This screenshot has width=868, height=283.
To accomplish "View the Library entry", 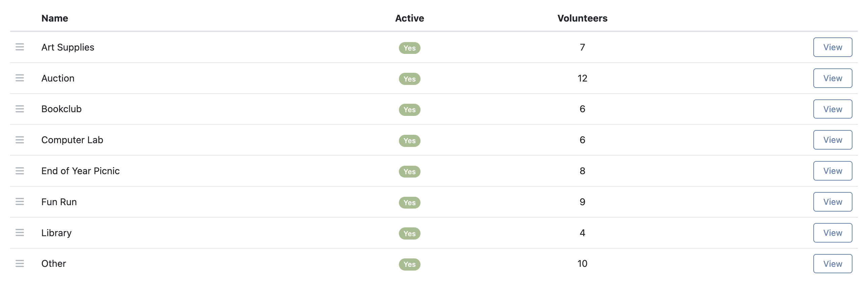I will pos(833,233).
